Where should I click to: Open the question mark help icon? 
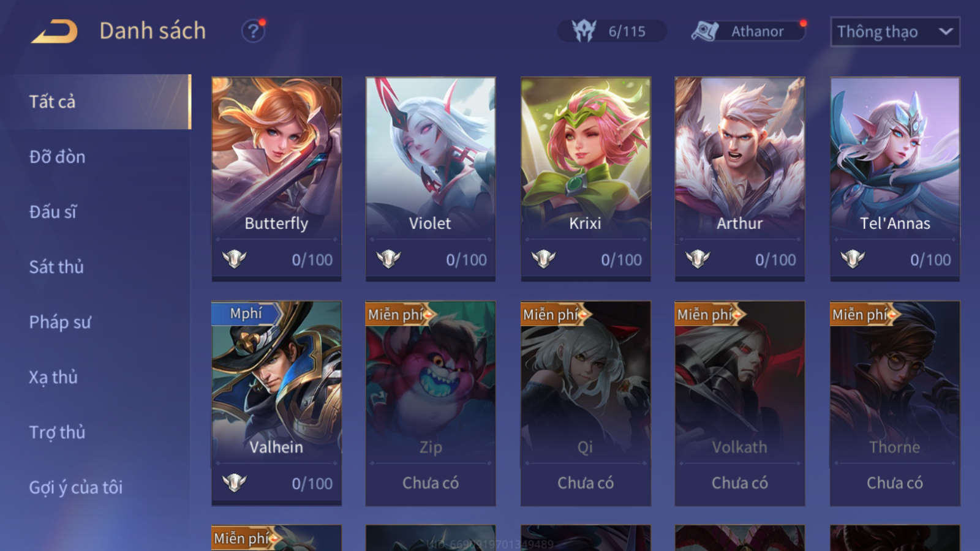click(x=253, y=31)
